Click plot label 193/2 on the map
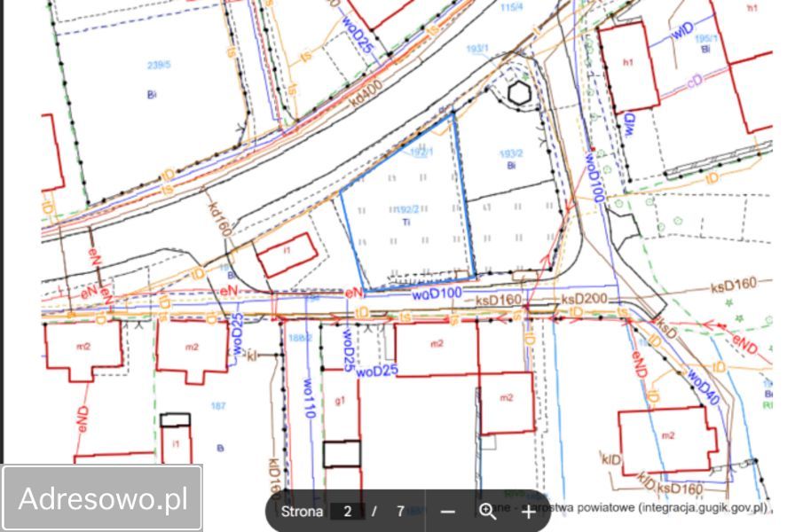The width and height of the screenshot is (811, 532). [x=511, y=154]
